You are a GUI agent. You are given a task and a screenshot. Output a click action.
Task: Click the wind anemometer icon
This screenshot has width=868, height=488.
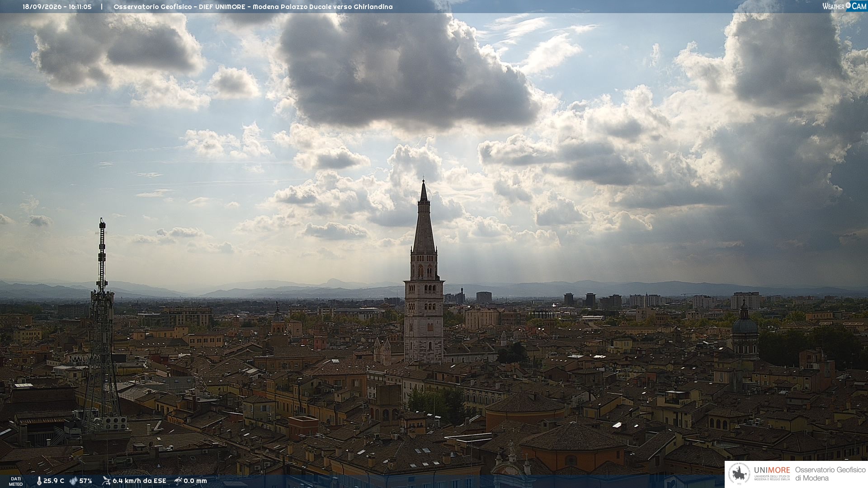click(106, 481)
